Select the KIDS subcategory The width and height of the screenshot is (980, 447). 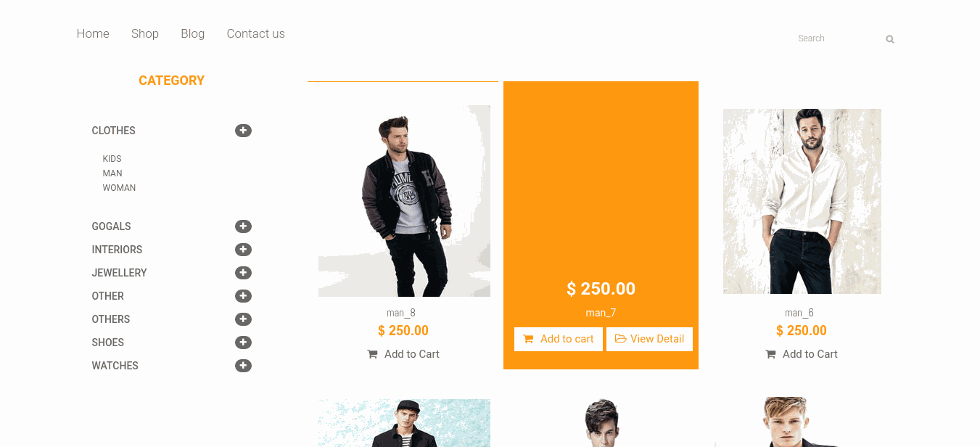pos(112,159)
